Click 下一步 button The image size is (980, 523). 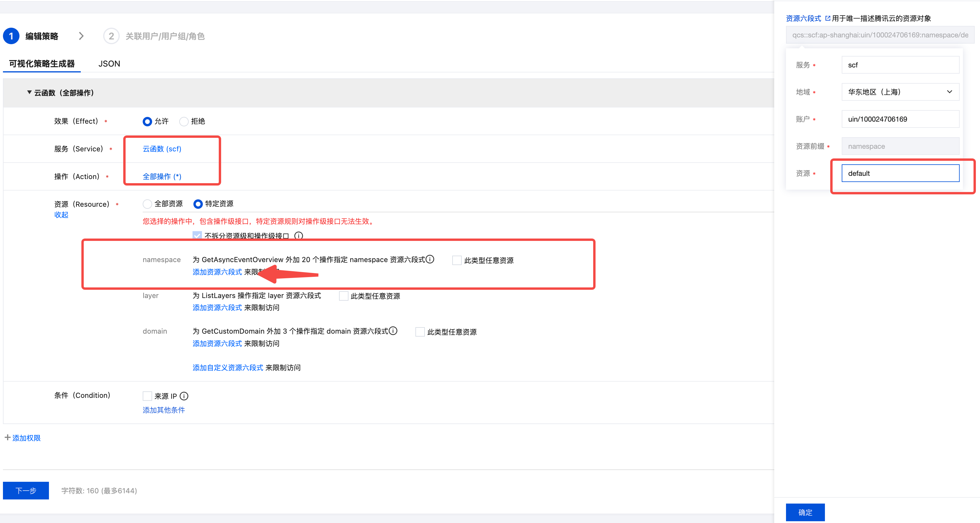tap(26, 490)
